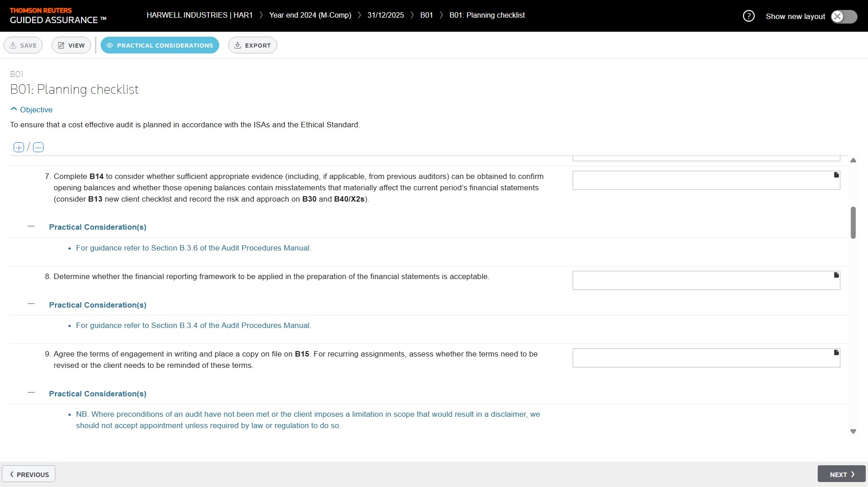
Task: Click the response field for item 8
Action: [x=702, y=281]
